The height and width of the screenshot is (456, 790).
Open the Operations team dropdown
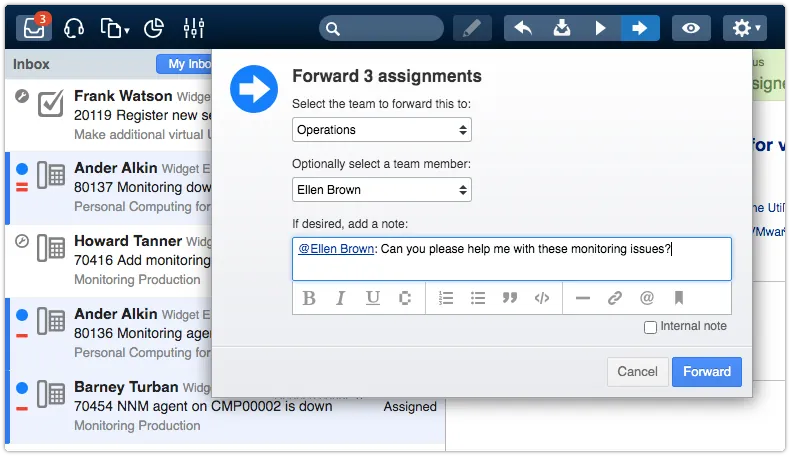coord(381,130)
